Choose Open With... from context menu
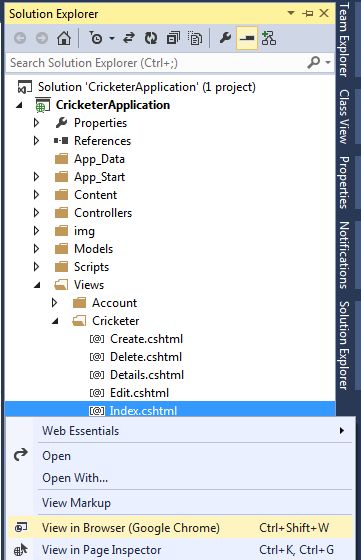The image size is (361, 560). point(180,478)
